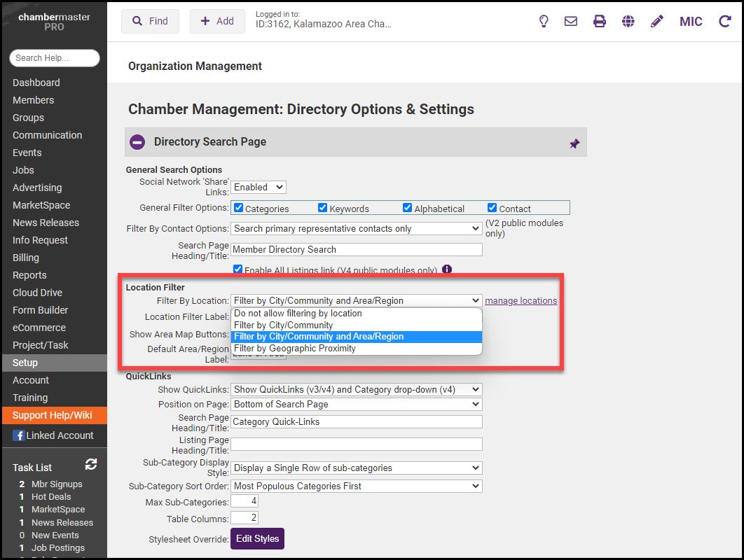Refresh the Task List with its icon
Viewport: 744px width, 560px height.
click(x=91, y=464)
